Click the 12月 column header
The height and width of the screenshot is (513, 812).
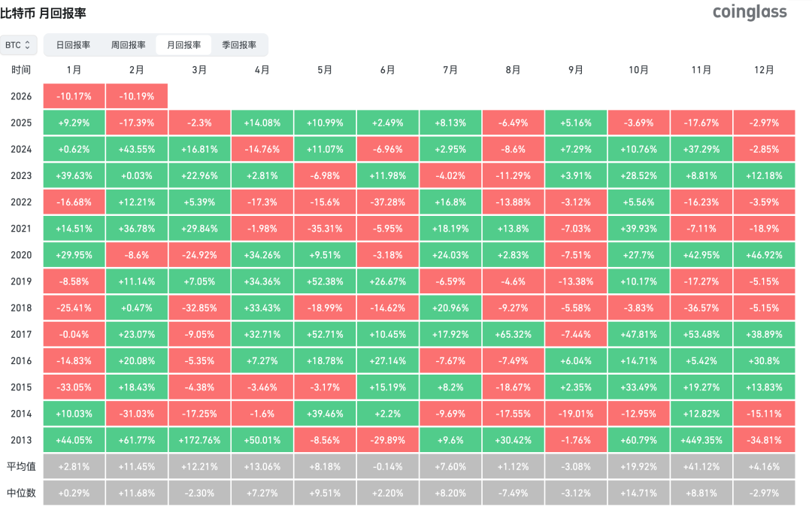pyautogui.click(x=765, y=70)
